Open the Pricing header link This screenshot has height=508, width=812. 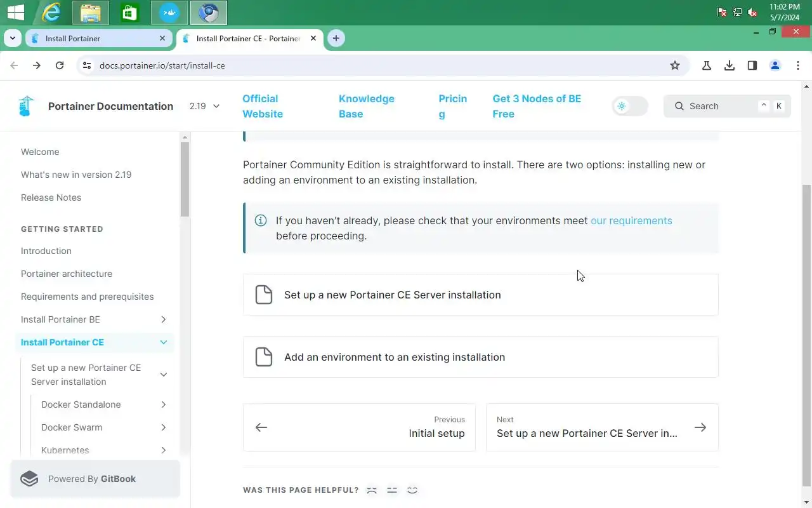coord(452,106)
